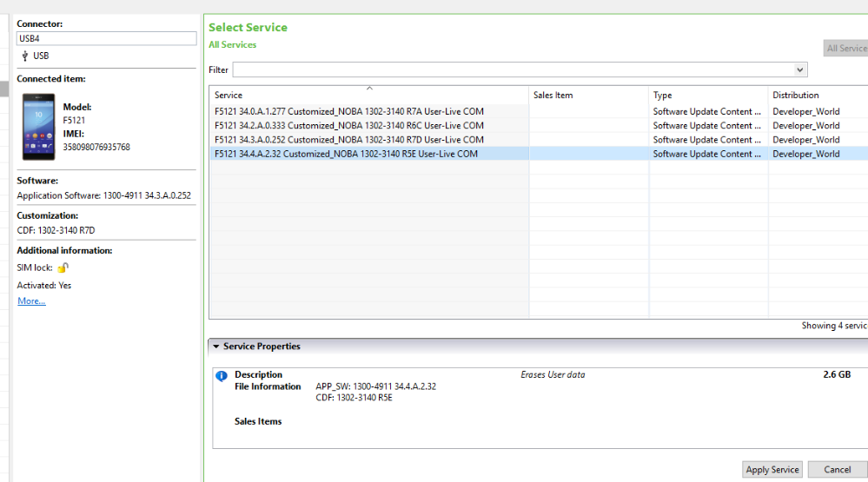Click the Application Software version text

(x=103, y=195)
